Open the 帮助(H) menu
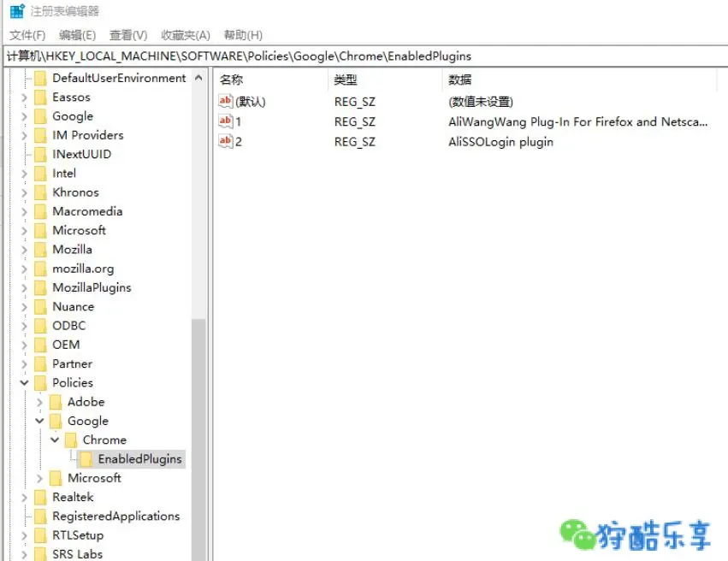728x561 pixels. coord(243,35)
